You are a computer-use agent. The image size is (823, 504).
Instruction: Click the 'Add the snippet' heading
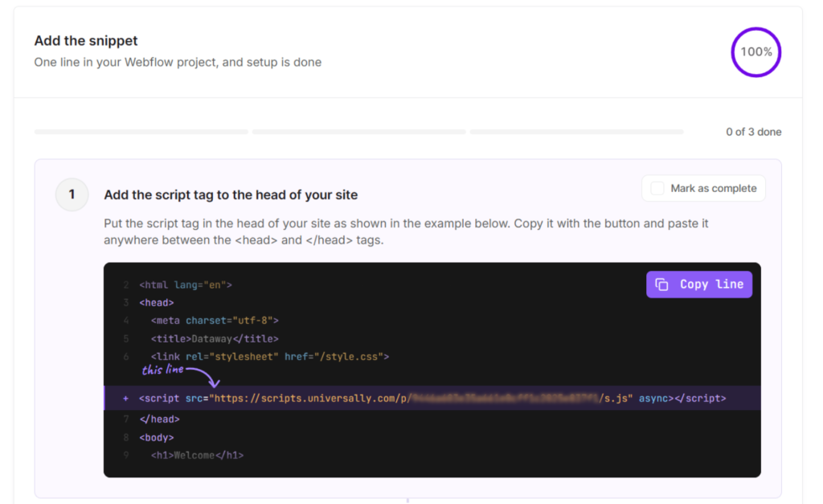point(86,41)
